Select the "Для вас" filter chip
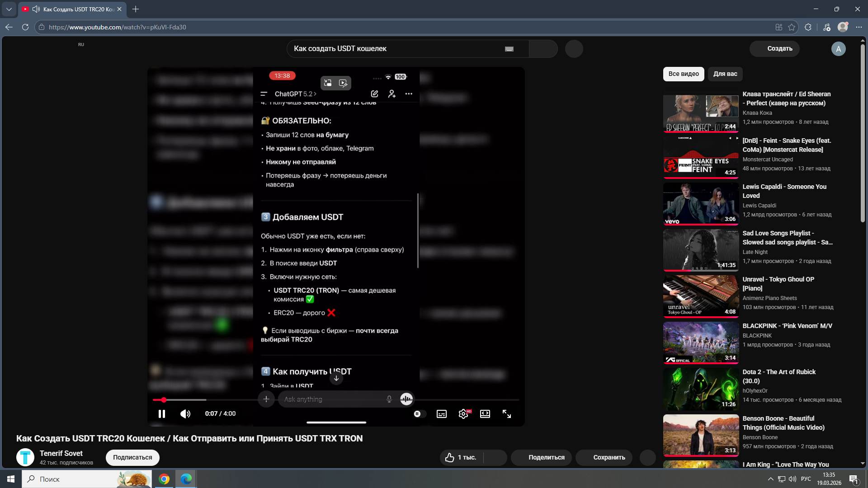This screenshot has height=488, width=868. (x=725, y=74)
